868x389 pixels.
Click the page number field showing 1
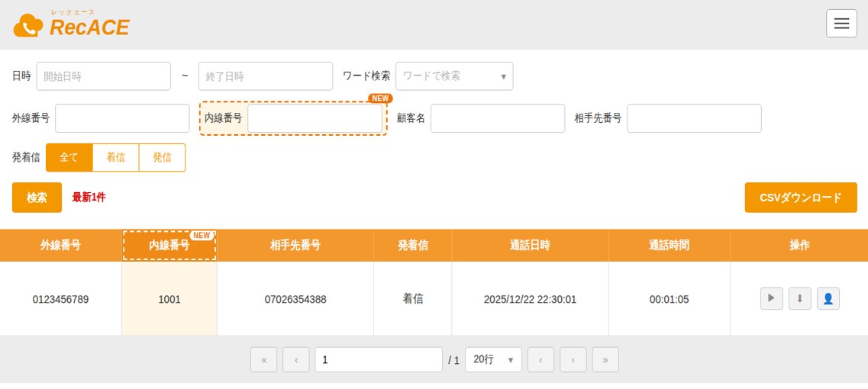click(379, 360)
